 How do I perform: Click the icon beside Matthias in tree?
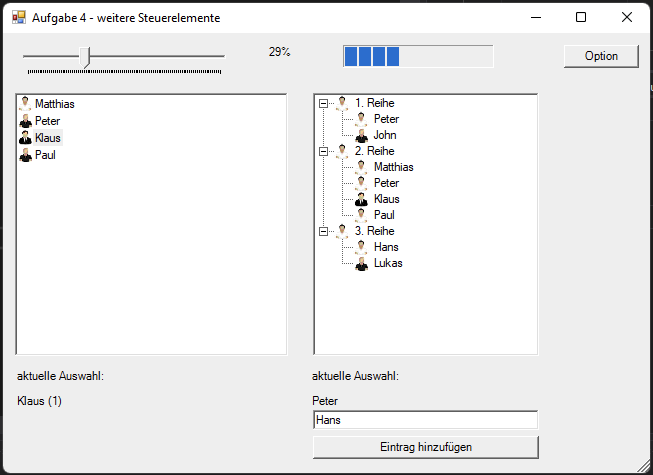point(361,167)
